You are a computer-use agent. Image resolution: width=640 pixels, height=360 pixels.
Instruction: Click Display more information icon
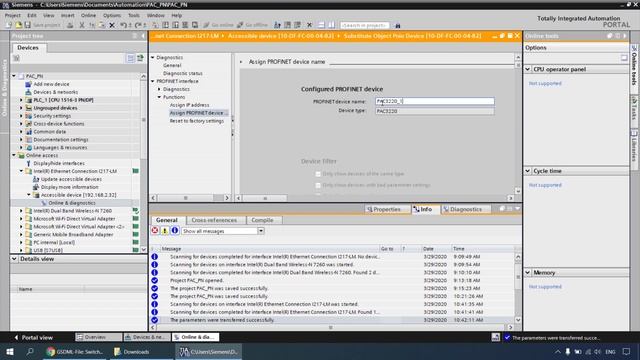(x=36, y=187)
